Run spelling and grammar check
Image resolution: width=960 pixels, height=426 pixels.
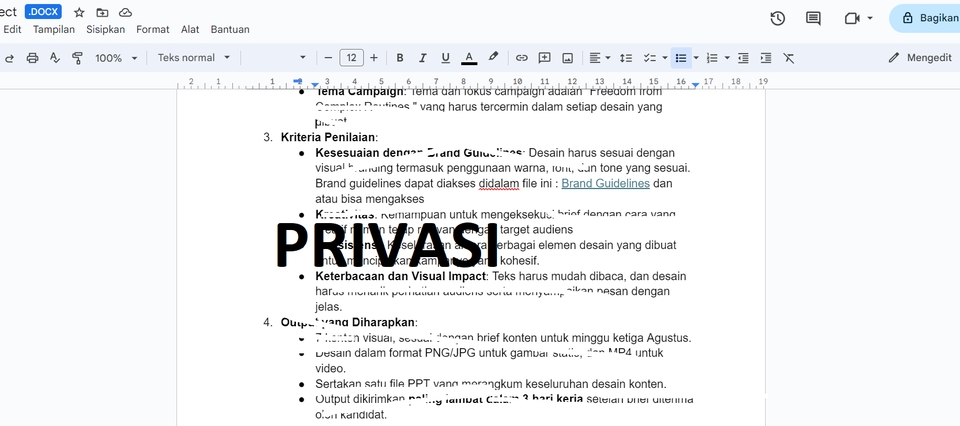pos(55,58)
